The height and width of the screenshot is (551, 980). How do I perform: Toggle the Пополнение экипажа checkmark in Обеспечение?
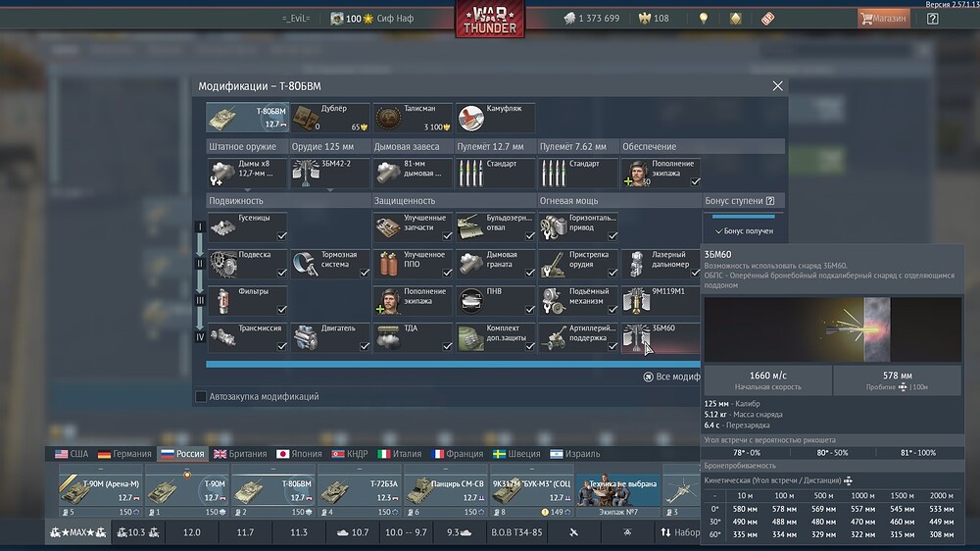695,181
